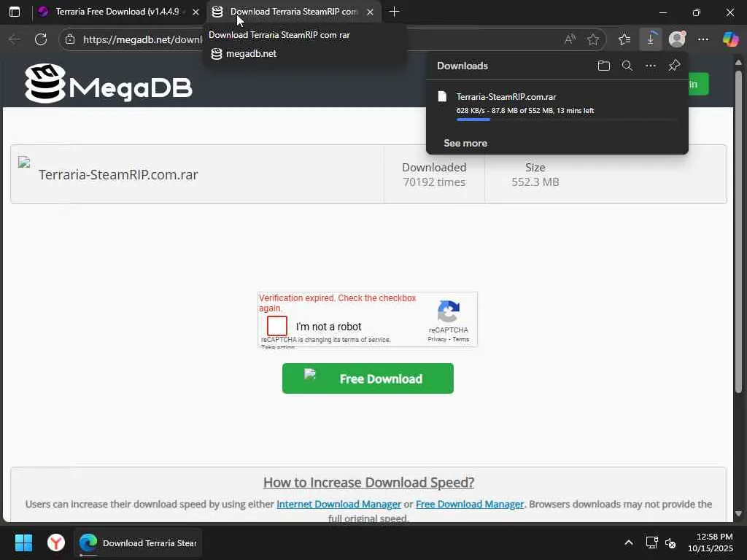Close the Terraria Free Download tab
This screenshot has height=560, width=747.
point(196,12)
